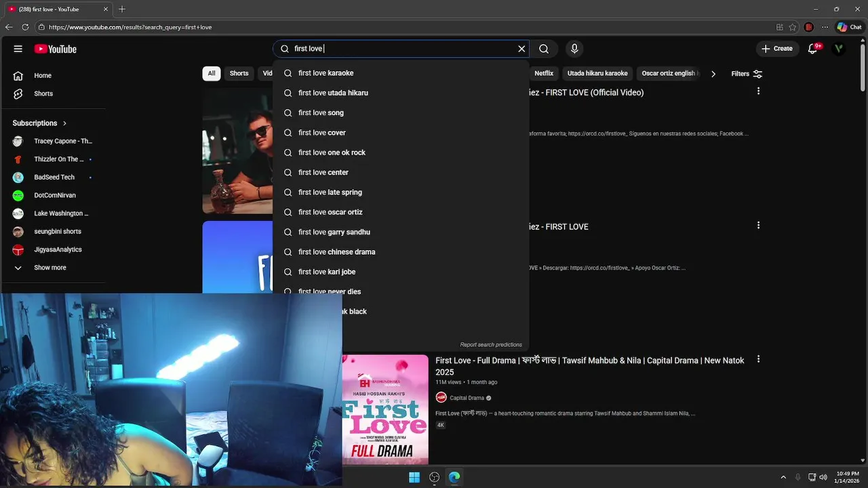The width and height of the screenshot is (868, 488).
Task: Close the first love YouTube tab
Action: [x=106, y=9]
